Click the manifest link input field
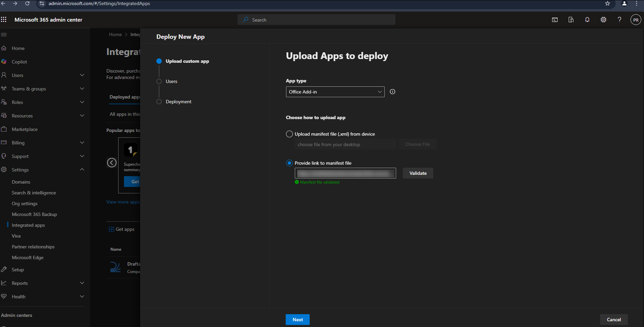644x327 pixels. click(345, 173)
